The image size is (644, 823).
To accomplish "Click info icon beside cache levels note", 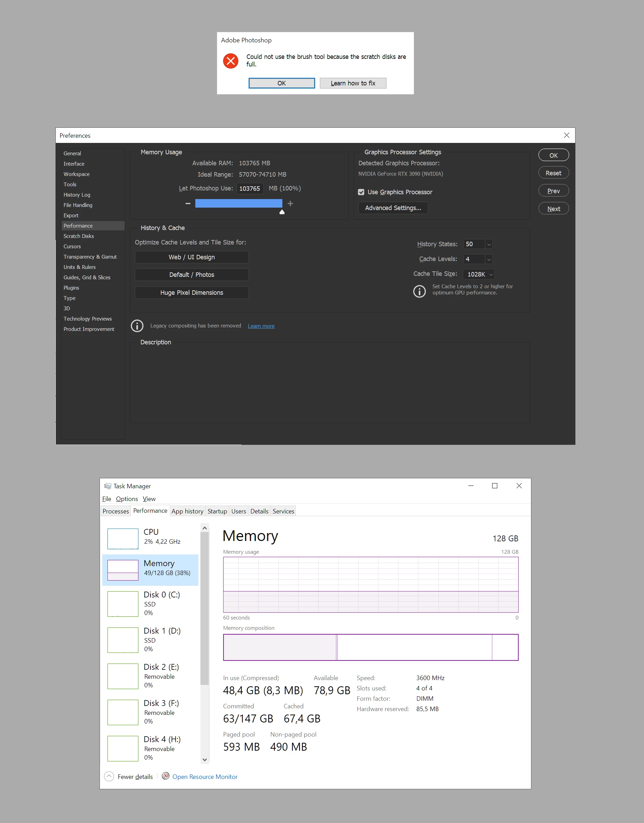I will click(x=419, y=291).
